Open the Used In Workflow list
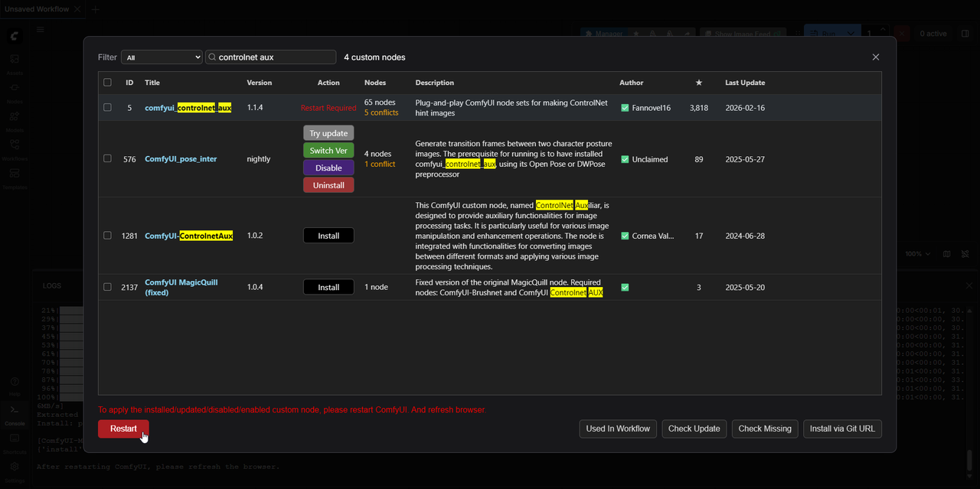Viewport: 980px width, 489px height. coord(618,429)
